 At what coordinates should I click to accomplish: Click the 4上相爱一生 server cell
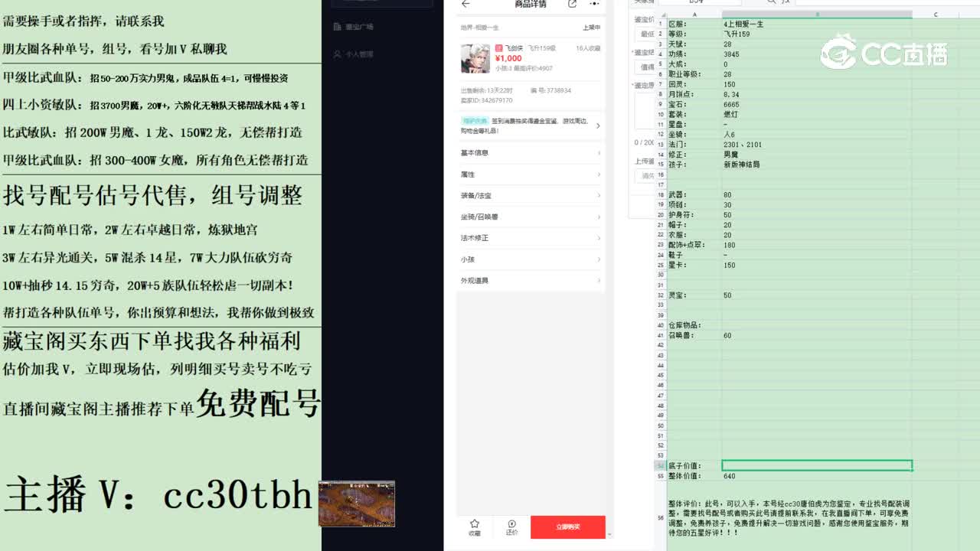pos(817,24)
